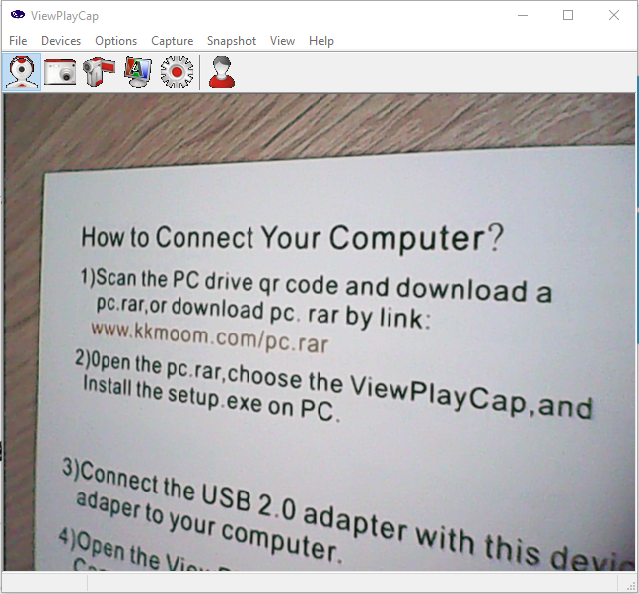
Task: Click the camera video preview area
Action: point(320,332)
